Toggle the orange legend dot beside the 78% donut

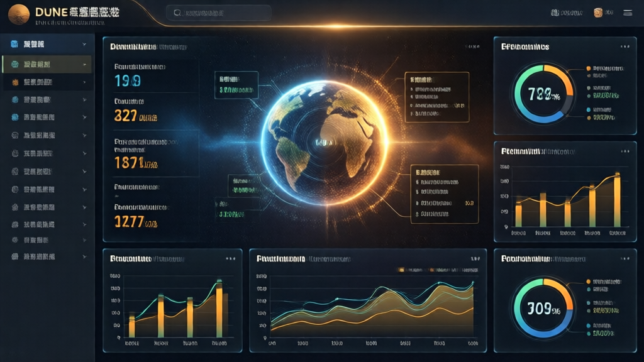coord(587,68)
